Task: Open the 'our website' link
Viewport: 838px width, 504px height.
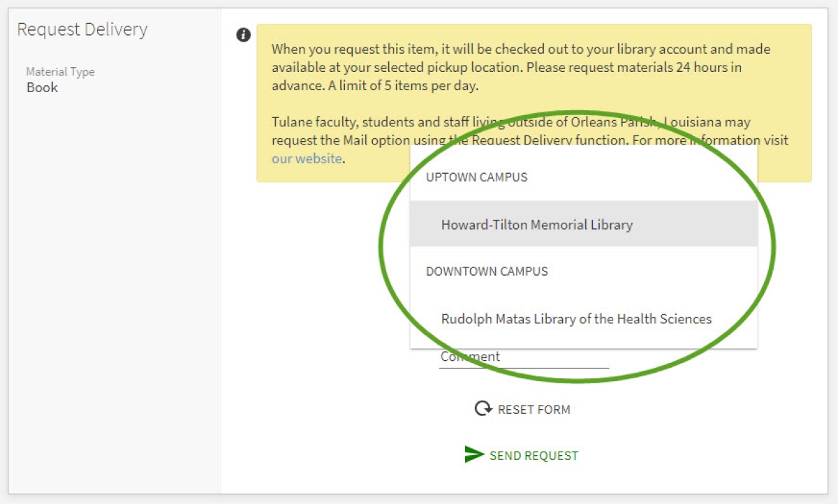Action: tap(307, 158)
